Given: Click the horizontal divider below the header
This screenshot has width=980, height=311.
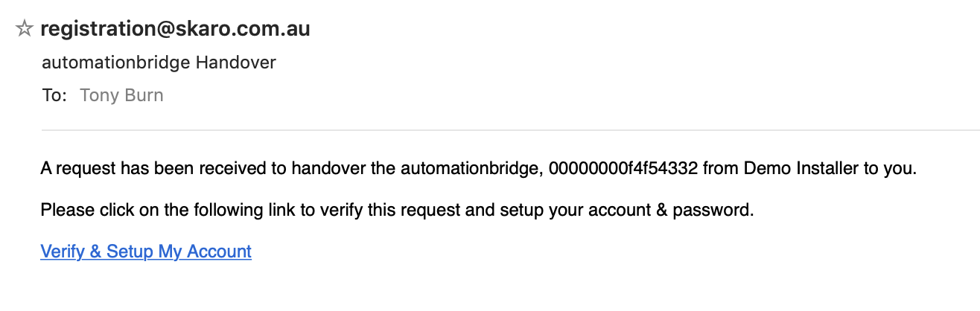Looking at the screenshot, I should [x=506, y=131].
